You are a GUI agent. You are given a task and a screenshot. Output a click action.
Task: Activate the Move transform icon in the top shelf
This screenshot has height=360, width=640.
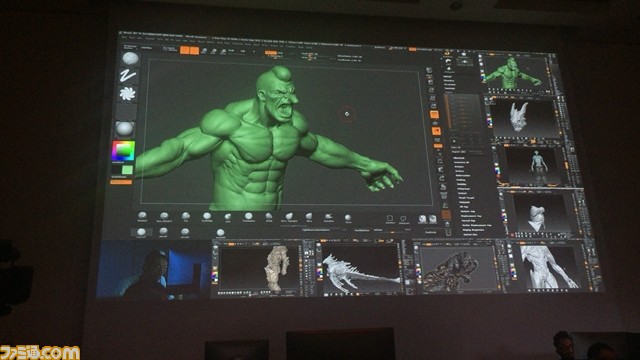204,51
